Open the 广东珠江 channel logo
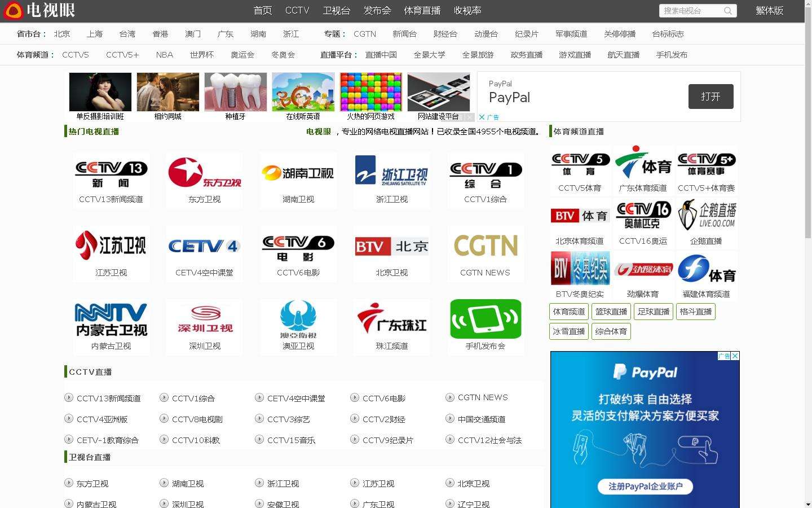 point(392,319)
